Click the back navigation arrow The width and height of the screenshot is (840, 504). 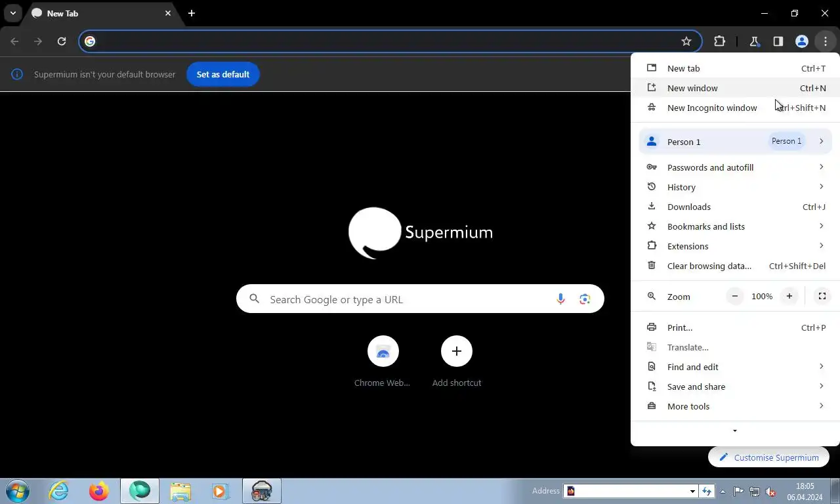point(14,41)
